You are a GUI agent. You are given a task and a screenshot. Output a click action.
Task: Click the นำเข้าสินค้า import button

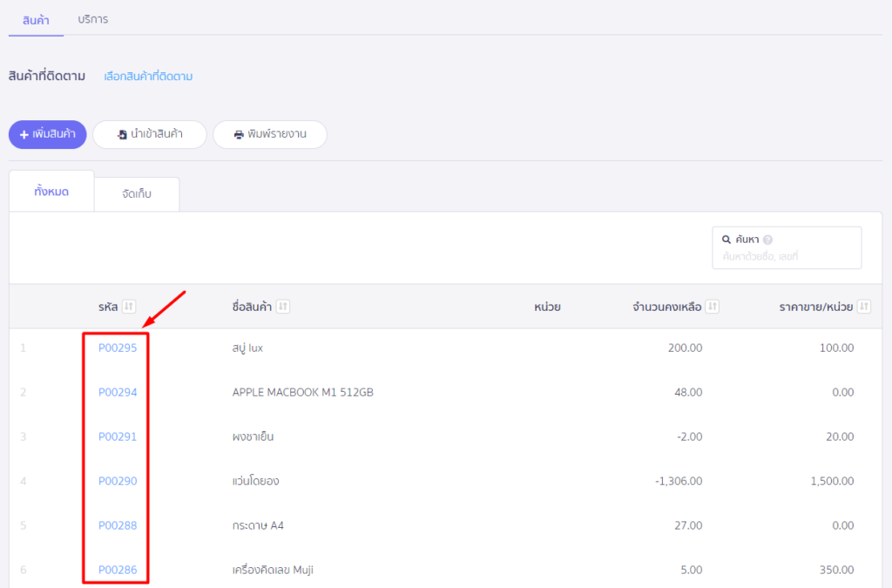click(150, 135)
